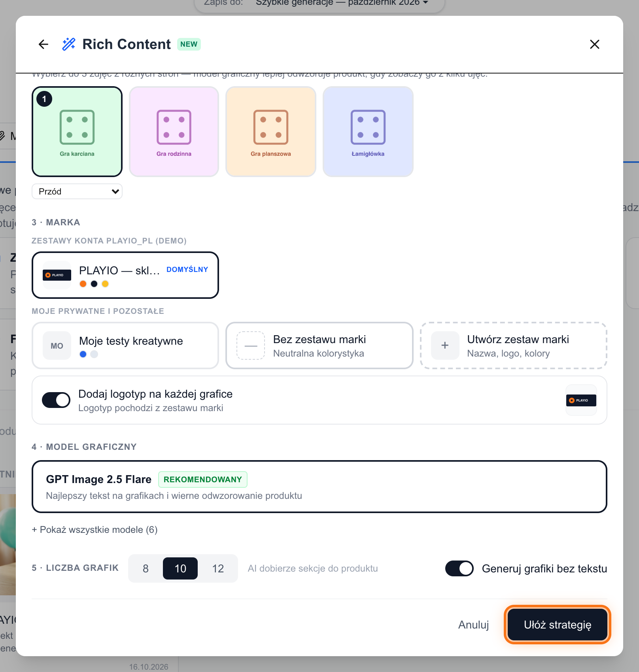
Task: Click the dash icon for no brand set
Action: tap(251, 345)
